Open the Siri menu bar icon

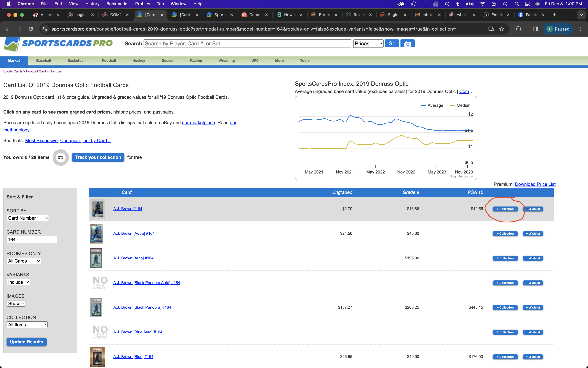pyautogui.click(x=537, y=4)
